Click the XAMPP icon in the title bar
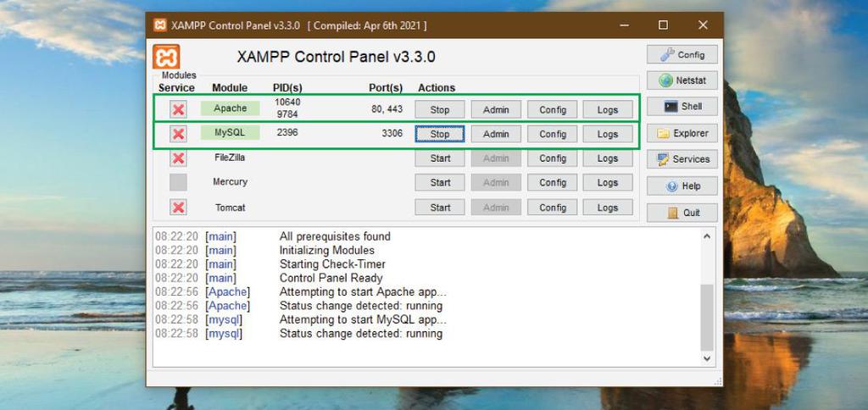The width and height of the screenshot is (868, 410). tap(160, 25)
